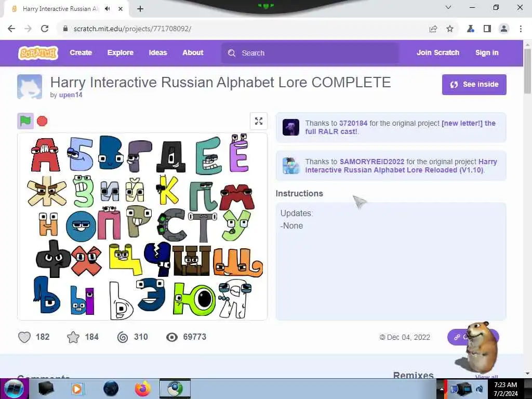Click the 3720184 credit avatar thumbnail
This screenshot has width=532, height=399.
(x=291, y=127)
